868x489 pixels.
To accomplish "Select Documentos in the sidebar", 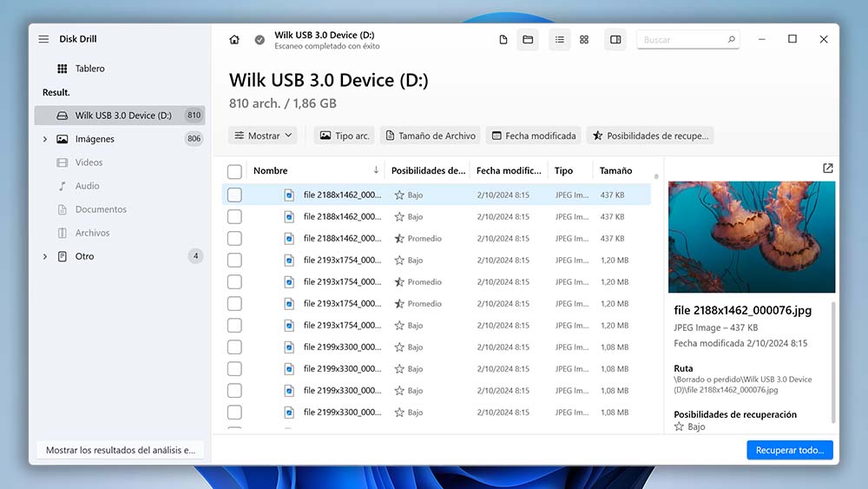I will 120,209.
